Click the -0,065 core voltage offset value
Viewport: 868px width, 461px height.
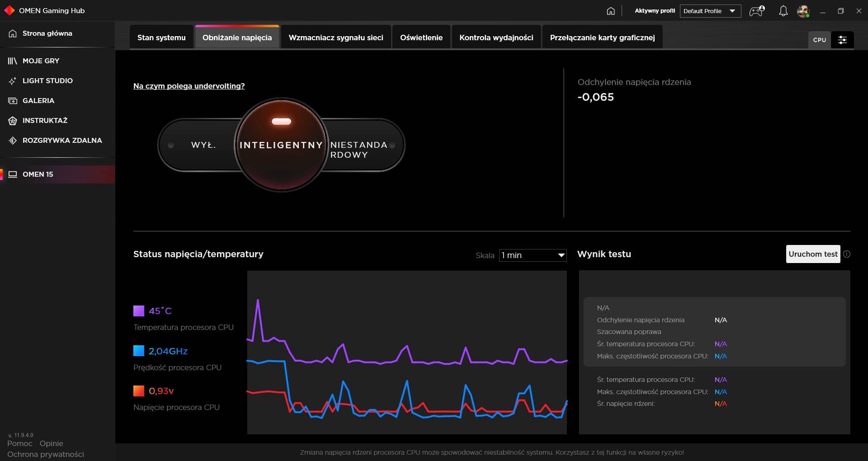click(x=595, y=97)
